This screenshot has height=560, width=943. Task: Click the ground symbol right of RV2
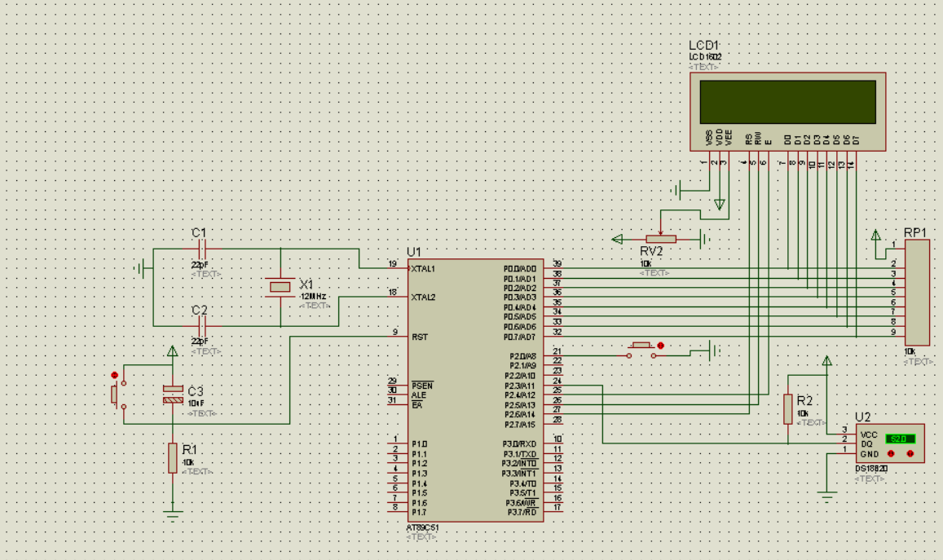pyautogui.click(x=704, y=239)
